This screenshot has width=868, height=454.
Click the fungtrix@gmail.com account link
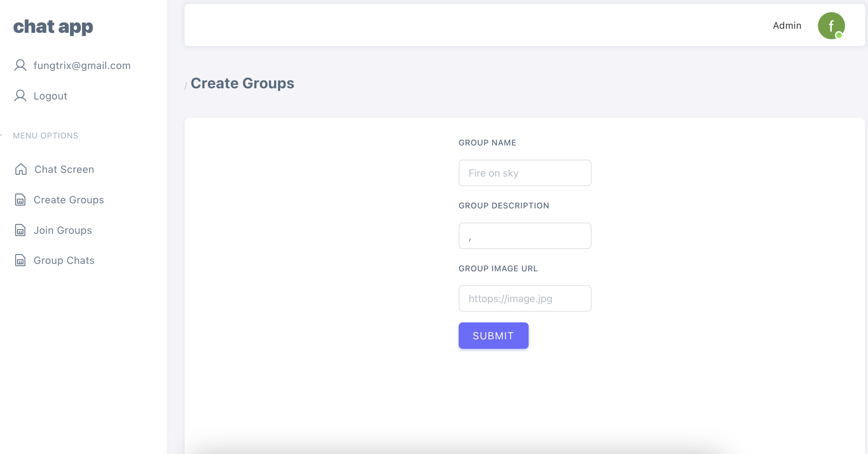pyautogui.click(x=82, y=65)
